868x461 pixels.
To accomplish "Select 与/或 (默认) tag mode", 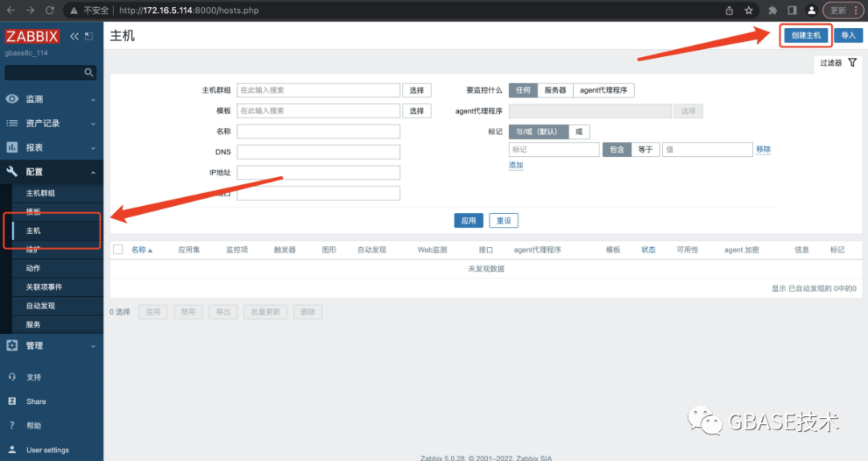I will 538,132.
